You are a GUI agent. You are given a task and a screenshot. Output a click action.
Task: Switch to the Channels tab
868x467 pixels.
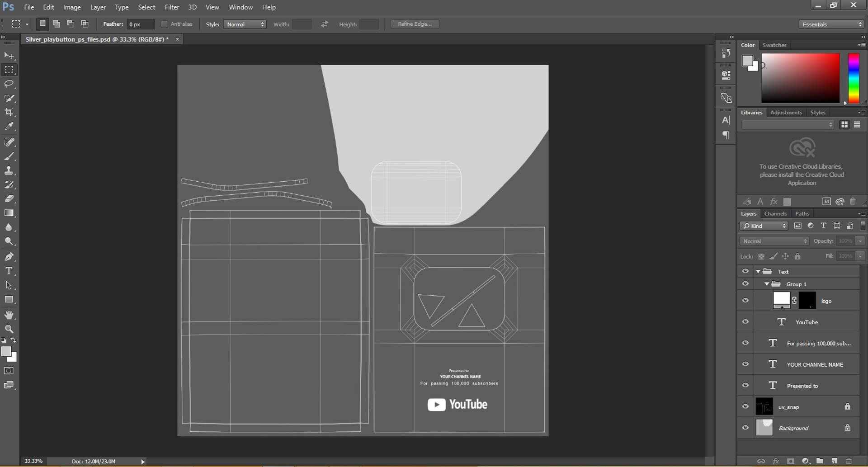pos(775,213)
